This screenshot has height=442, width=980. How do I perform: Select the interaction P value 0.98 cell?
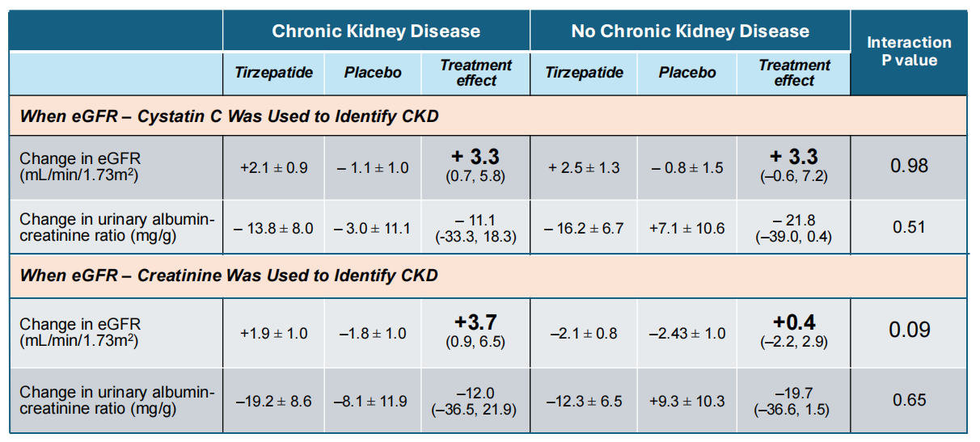(909, 166)
